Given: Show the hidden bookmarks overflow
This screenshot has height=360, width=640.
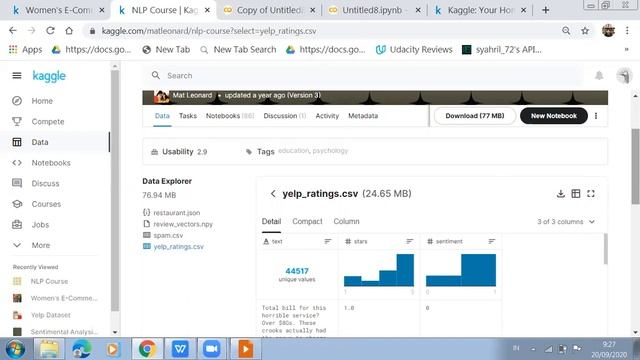Looking at the screenshot, I should click(x=626, y=50).
